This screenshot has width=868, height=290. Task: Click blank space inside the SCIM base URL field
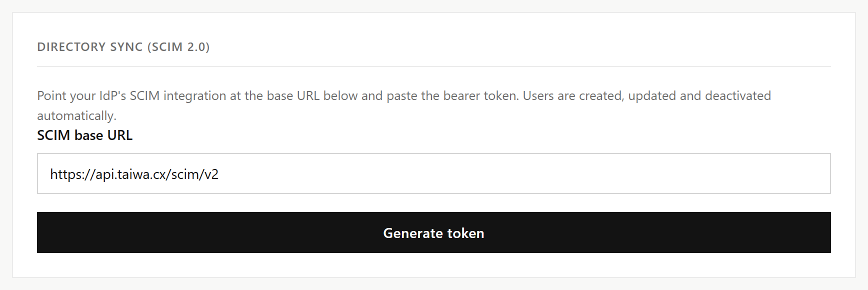[x=525, y=173]
